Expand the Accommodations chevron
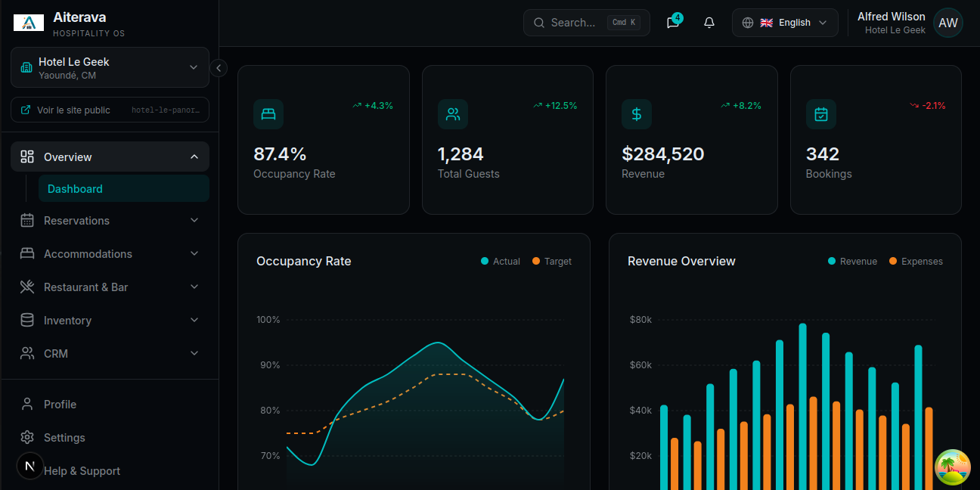The width and height of the screenshot is (980, 490). (x=194, y=253)
